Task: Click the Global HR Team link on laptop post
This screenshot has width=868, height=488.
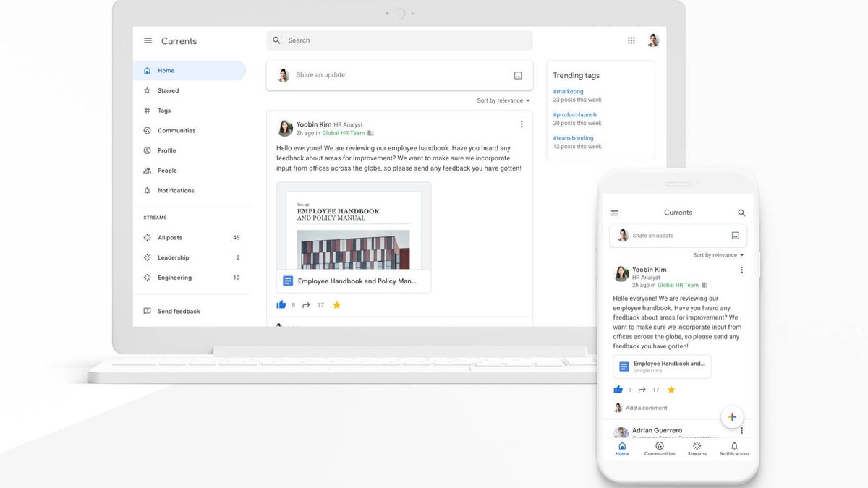Action: pos(344,133)
